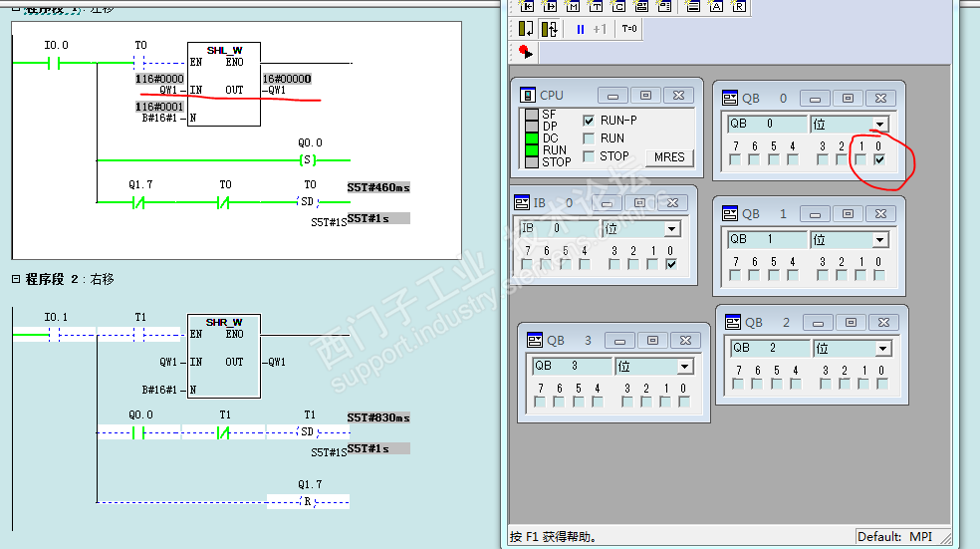Insert an input variable view in PLCSIM toolbar
Viewport: 980px width, 549px height.
527,6
